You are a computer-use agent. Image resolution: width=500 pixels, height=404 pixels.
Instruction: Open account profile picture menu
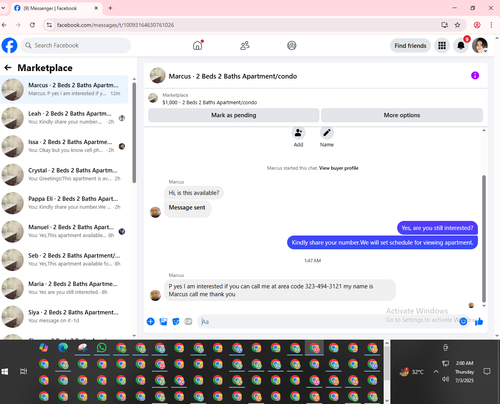coord(480,45)
